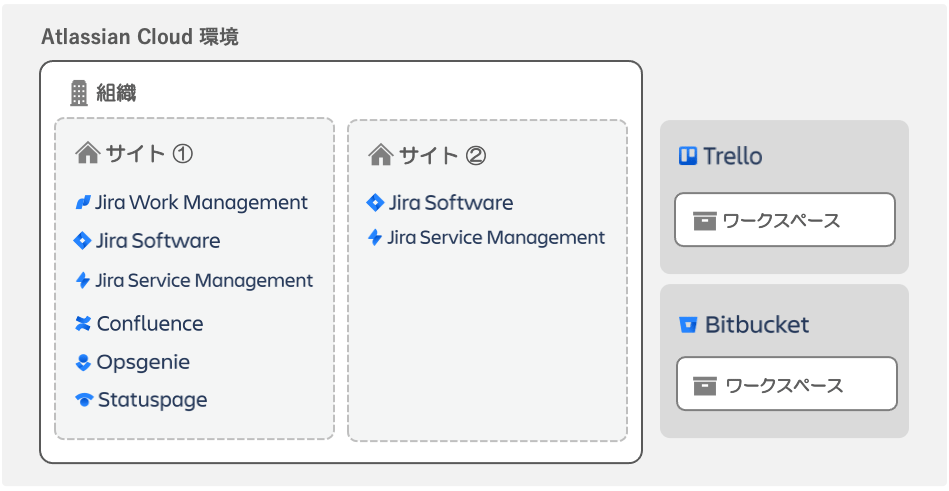Click the home icon beside サイト ②
949x491 pixels.
point(381,155)
